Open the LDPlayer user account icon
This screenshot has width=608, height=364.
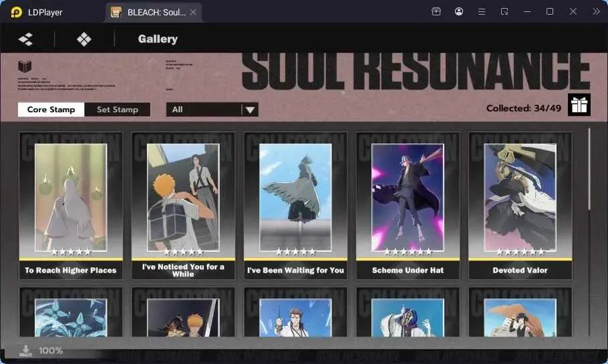459,11
